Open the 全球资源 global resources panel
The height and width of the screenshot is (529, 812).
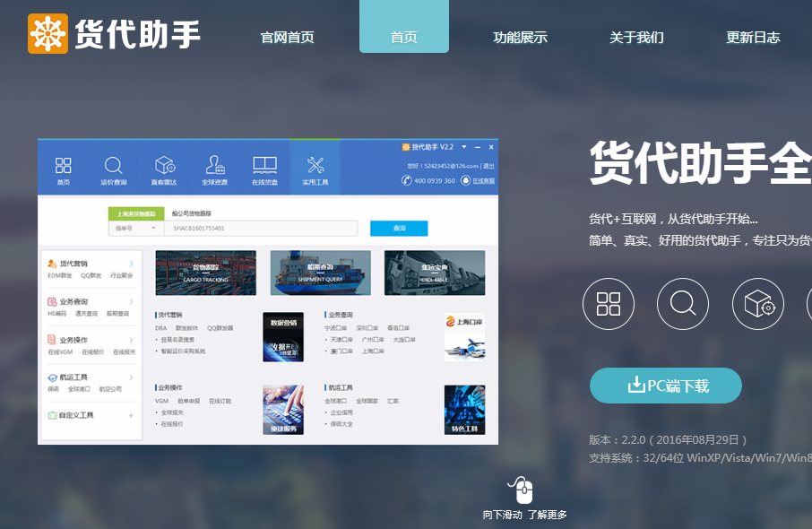coord(214,168)
